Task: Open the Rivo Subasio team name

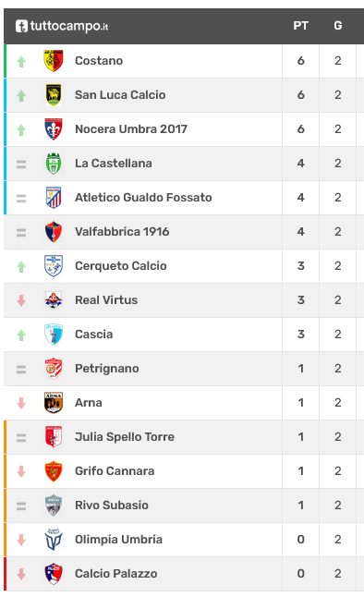Action: click(112, 505)
